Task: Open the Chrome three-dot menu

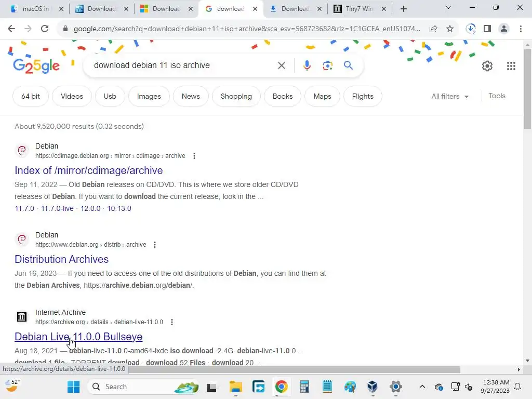Action: click(x=521, y=29)
